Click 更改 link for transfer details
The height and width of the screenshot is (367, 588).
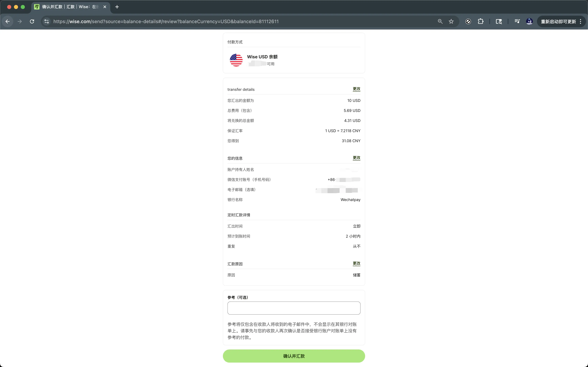356,89
